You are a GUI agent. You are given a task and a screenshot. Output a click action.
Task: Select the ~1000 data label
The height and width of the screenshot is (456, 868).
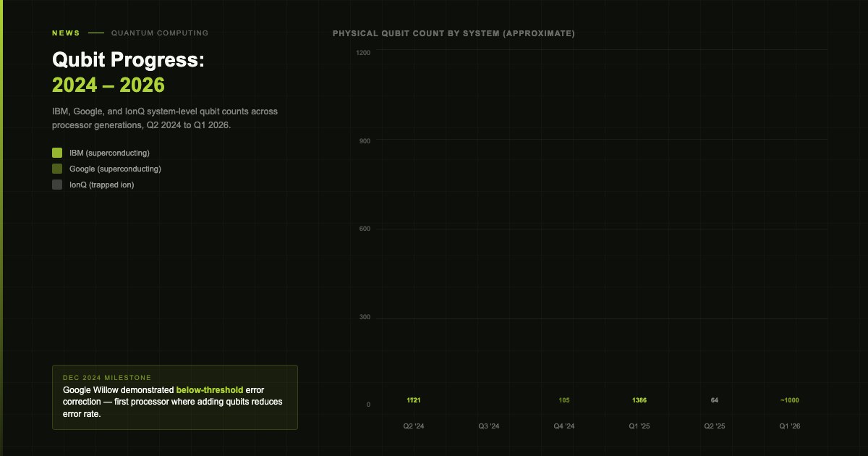790,400
